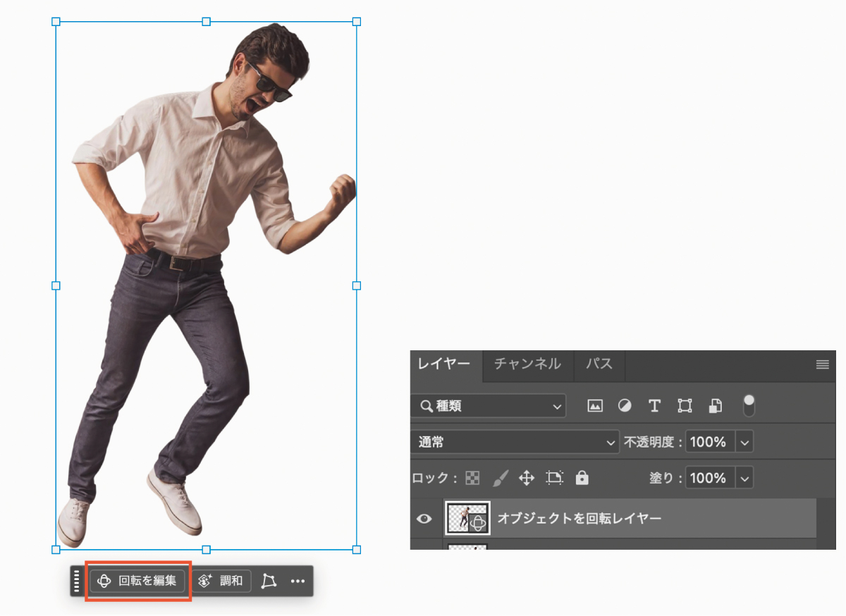
Task: Open the three-dot more options menu
Action: (298, 581)
